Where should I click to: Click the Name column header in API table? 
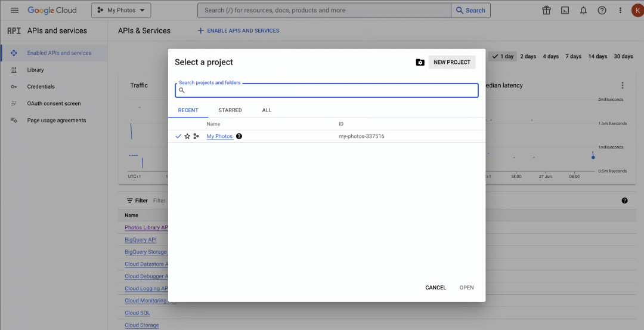(131, 215)
